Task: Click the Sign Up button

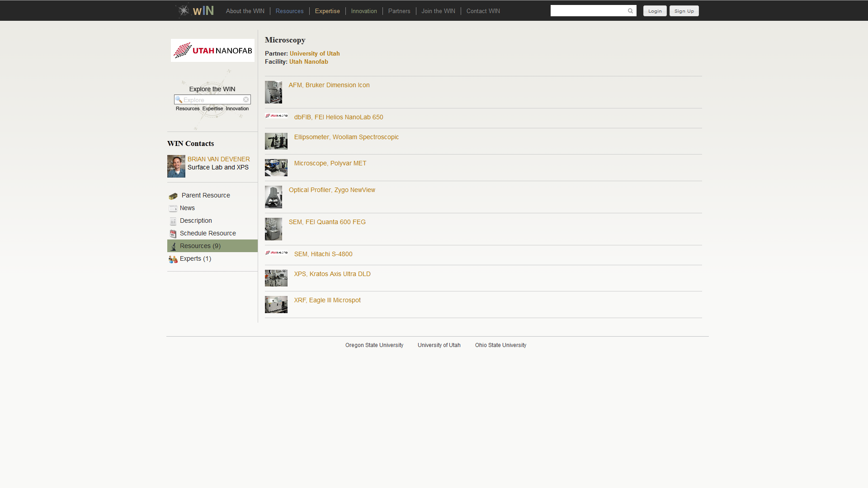Action: (x=684, y=11)
